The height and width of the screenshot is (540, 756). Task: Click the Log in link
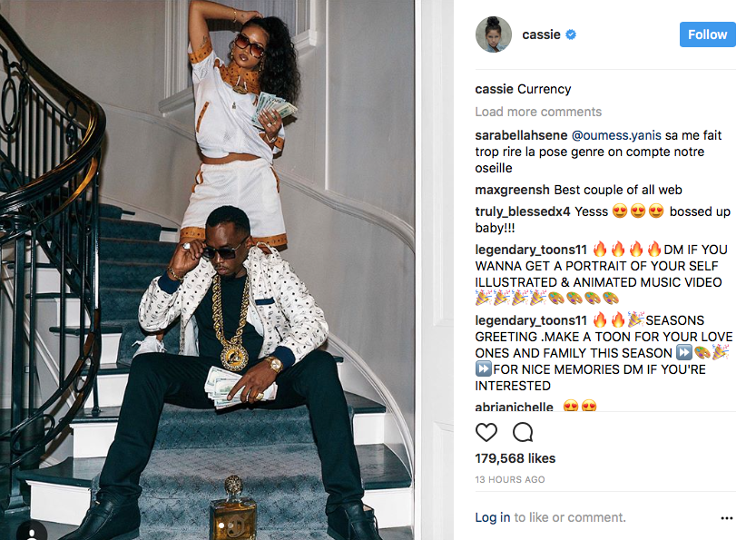[x=492, y=517]
